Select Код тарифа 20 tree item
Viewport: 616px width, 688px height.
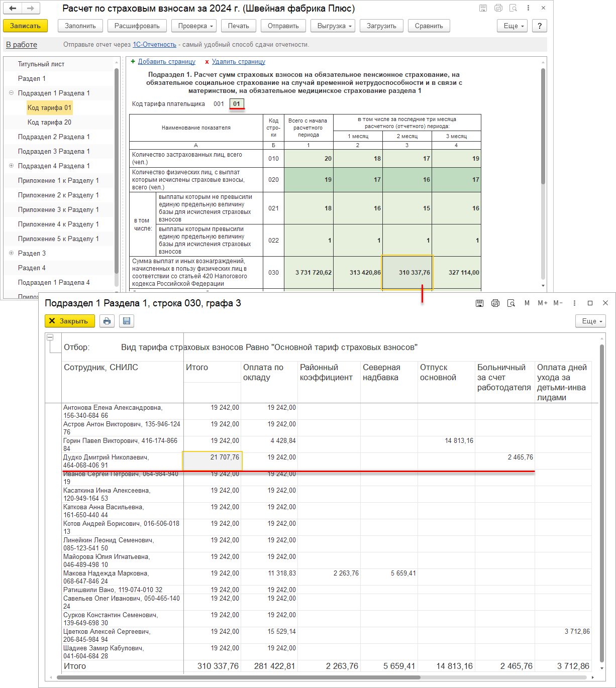(49, 122)
